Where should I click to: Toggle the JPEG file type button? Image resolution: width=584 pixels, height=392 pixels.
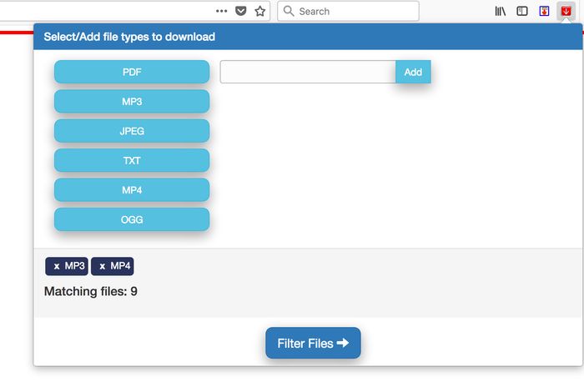click(x=132, y=131)
